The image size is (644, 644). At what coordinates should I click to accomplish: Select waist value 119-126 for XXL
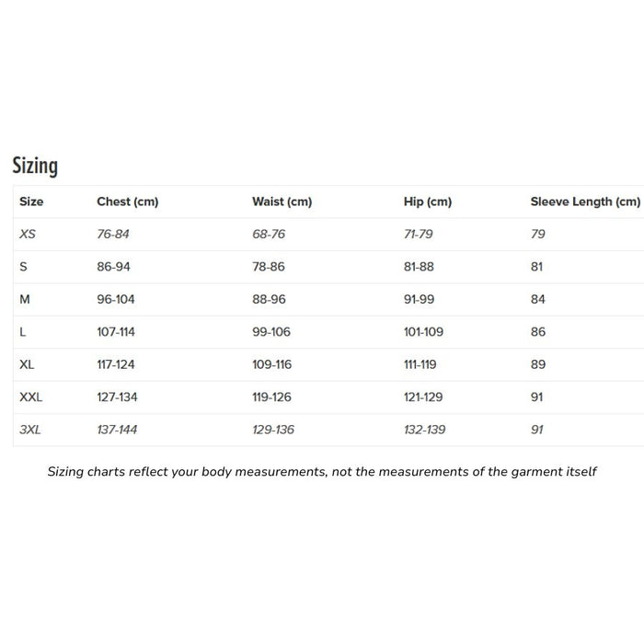pyautogui.click(x=271, y=397)
